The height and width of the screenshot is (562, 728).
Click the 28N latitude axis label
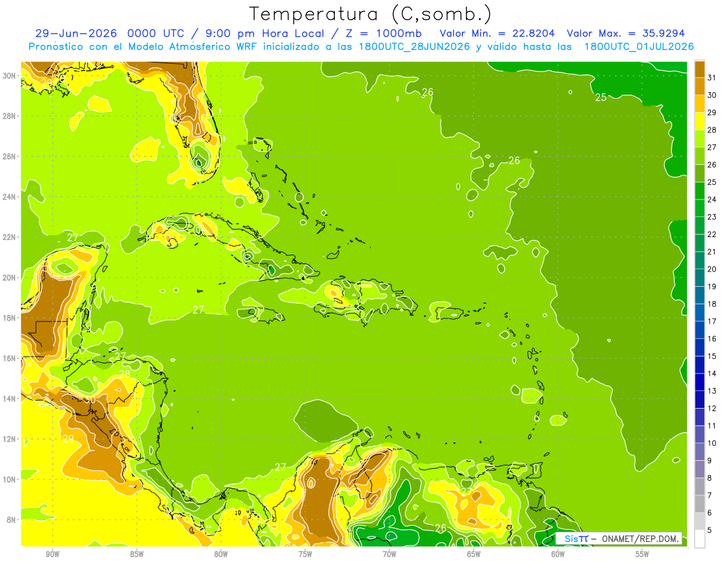[10, 116]
